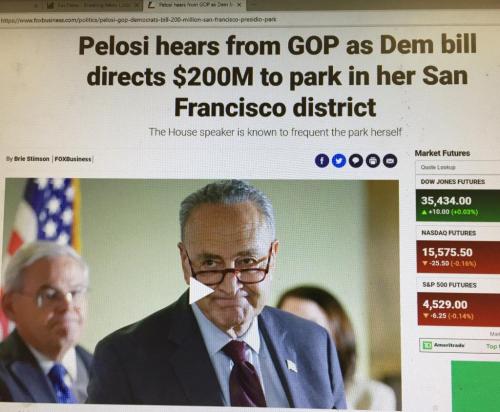Click the article headline text
This screenshot has width=500, height=412.
(277, 77)
